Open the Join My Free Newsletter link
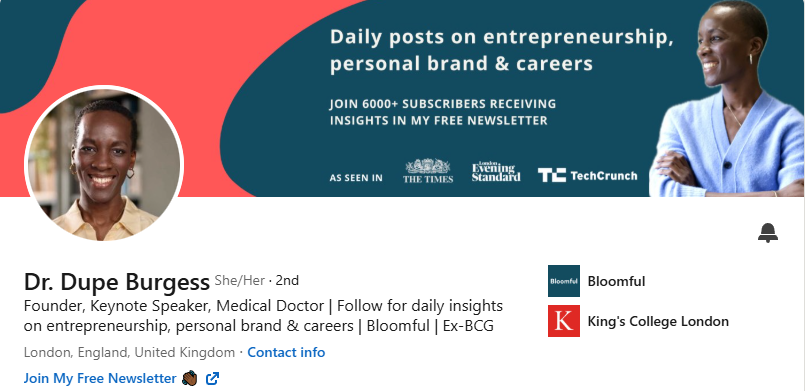This screenshot has width=805, height=391. [100, 379]
